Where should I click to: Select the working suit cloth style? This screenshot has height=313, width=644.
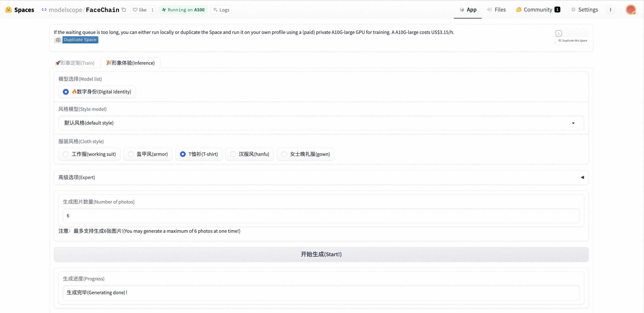[66, 154]
